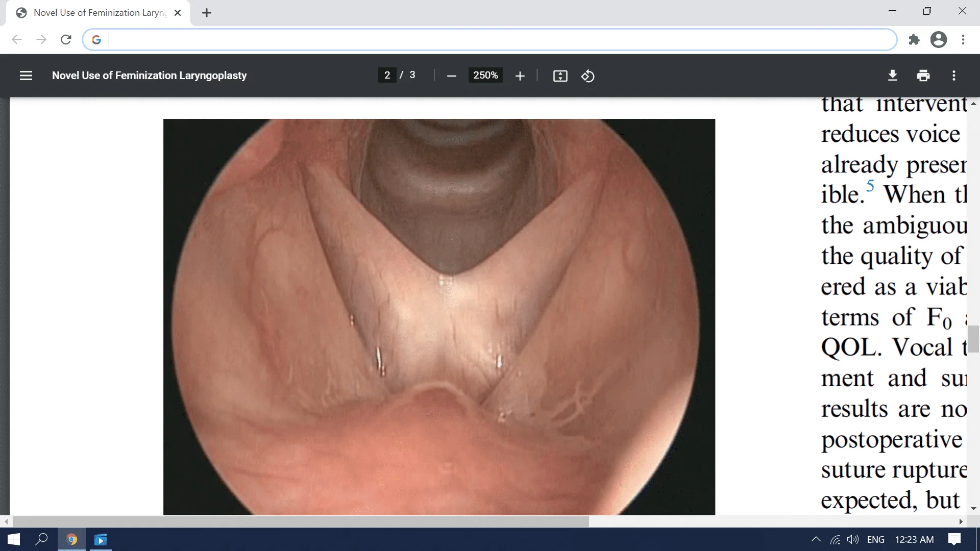Go forward in browser history
980x551 pixels.
41,39
